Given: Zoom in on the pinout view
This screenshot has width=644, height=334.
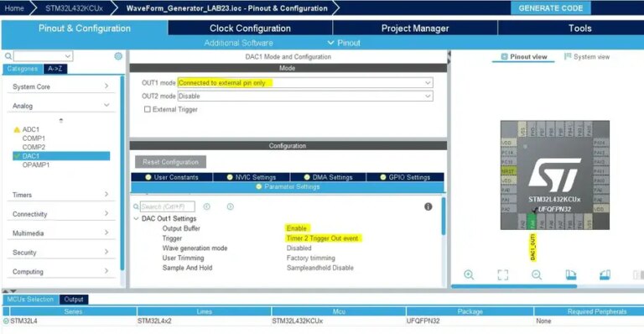Looking at the screenshot, I should tap(469, 275).
